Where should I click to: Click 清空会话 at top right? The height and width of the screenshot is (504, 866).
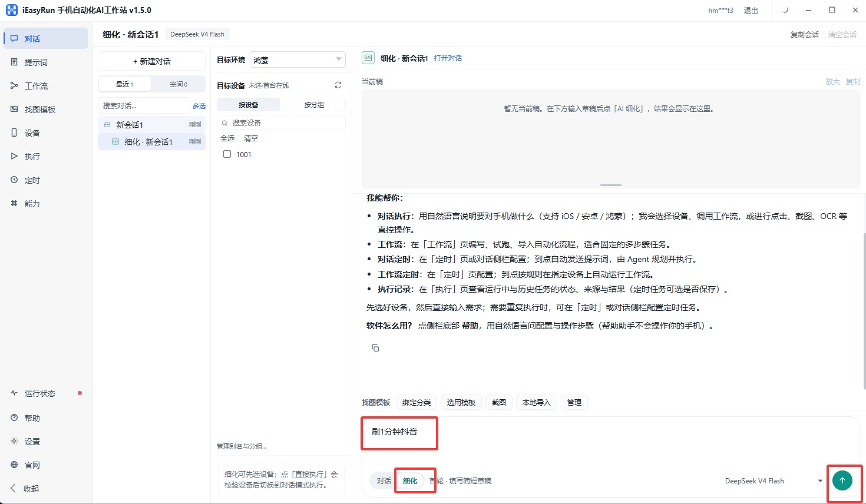842,35
